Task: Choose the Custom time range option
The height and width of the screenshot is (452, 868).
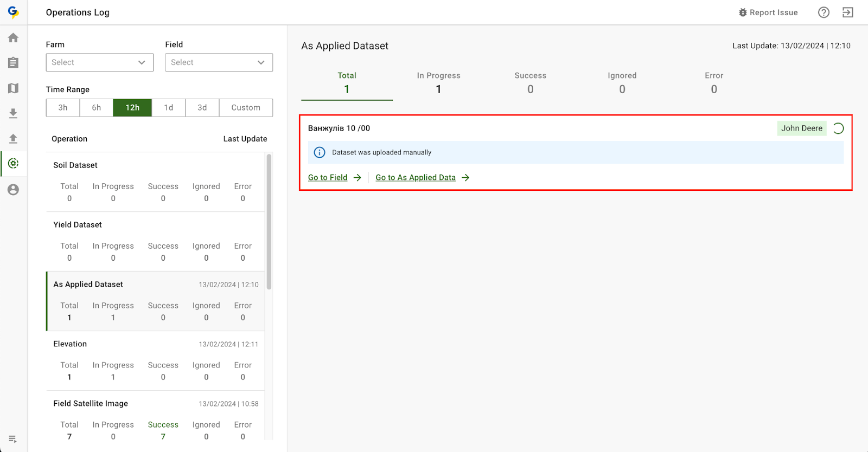Action: click(246, 108)
